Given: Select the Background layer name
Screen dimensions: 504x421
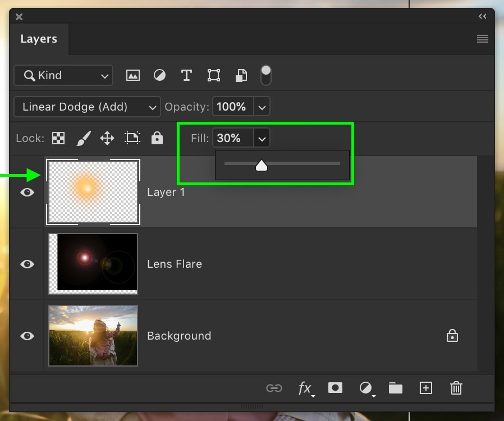Looking at the screenshot, I should (179, 336).
